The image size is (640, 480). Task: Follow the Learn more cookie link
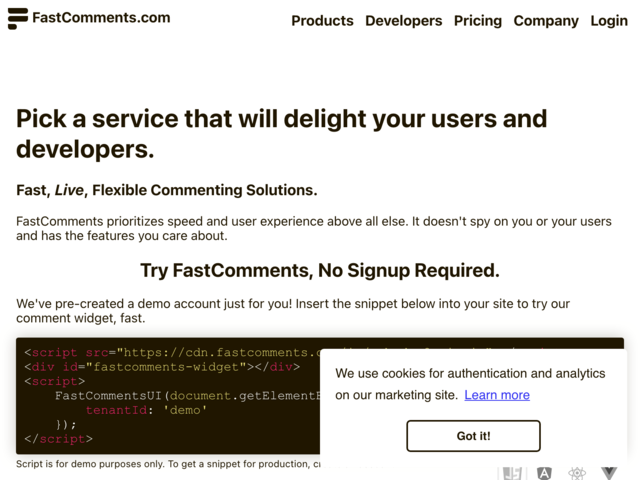pyautogui.click(x=497, y=395)
